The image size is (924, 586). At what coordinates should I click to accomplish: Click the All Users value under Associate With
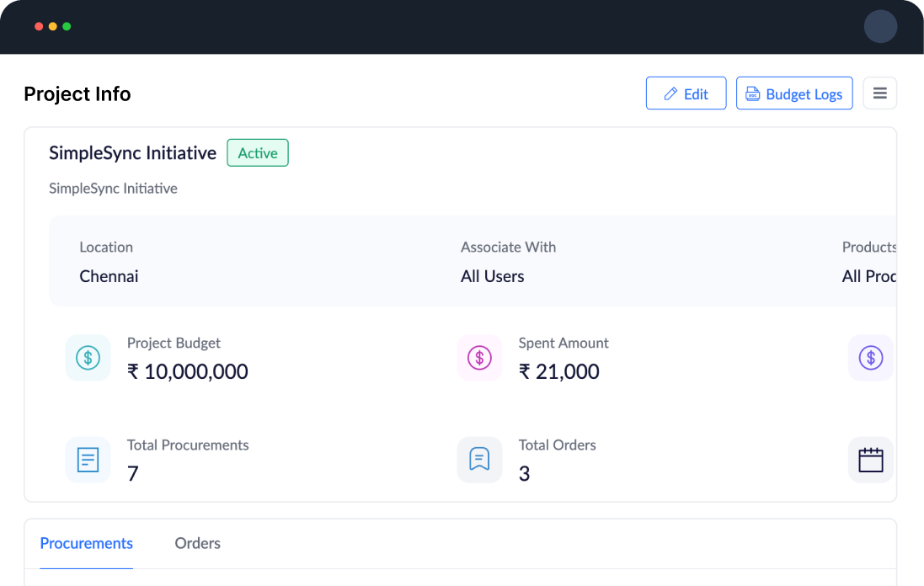(x=492, y=275)
